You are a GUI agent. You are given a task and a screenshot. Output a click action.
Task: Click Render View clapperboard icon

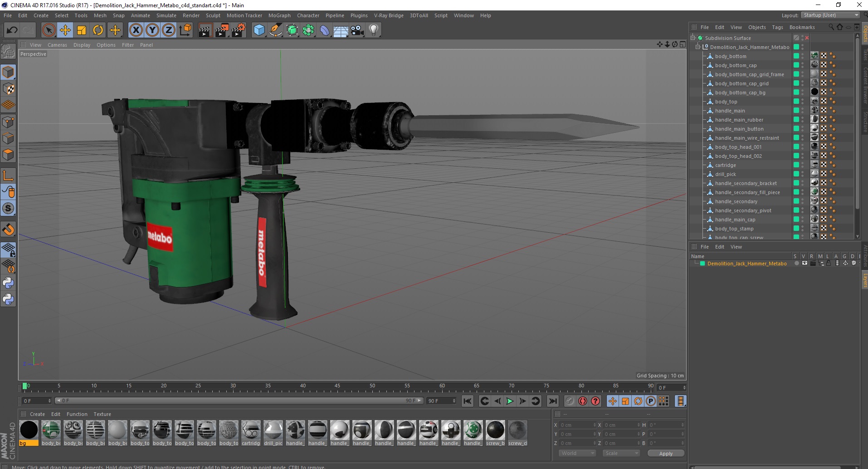(x=205, y=30)
